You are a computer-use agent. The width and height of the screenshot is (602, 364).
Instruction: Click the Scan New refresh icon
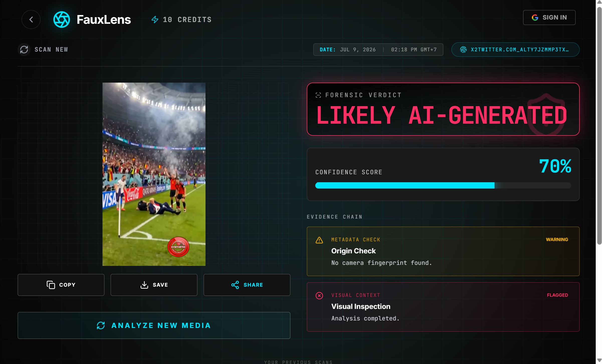24,49
